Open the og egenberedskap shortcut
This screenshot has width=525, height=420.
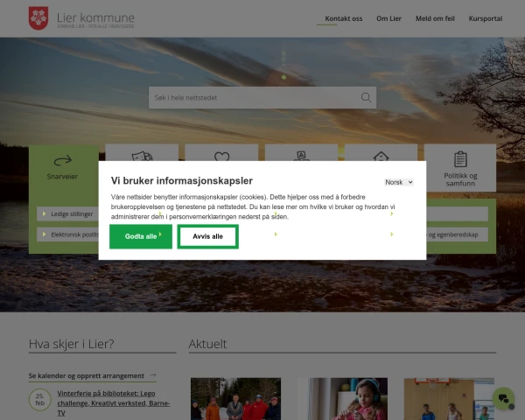[x=457, y=234]
